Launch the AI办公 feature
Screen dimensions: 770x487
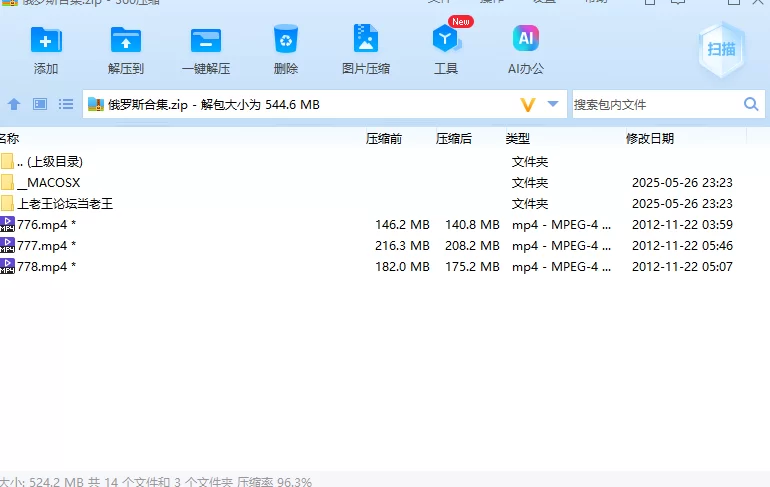pos(526,40)
